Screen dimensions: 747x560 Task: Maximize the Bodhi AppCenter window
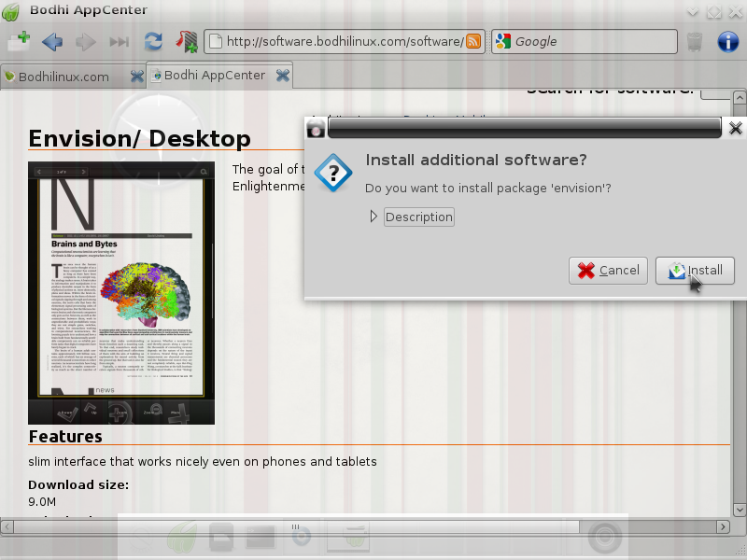(714, 11)
